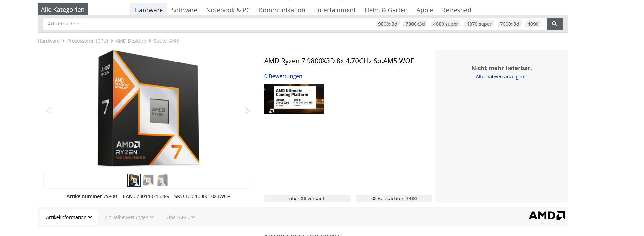Click the EAN 0730143315289 text
This screenshot has height=236, width=644.
tap(146, 196)
